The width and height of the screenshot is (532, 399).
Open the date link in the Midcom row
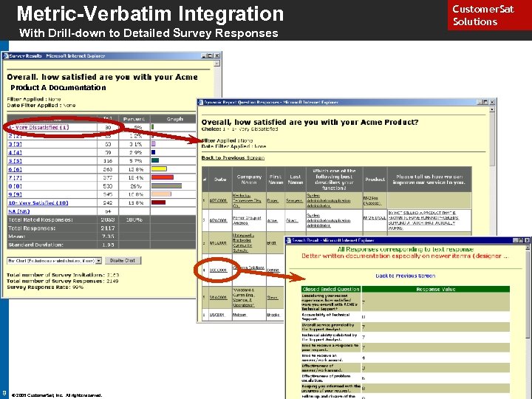(x=216, y=315)
